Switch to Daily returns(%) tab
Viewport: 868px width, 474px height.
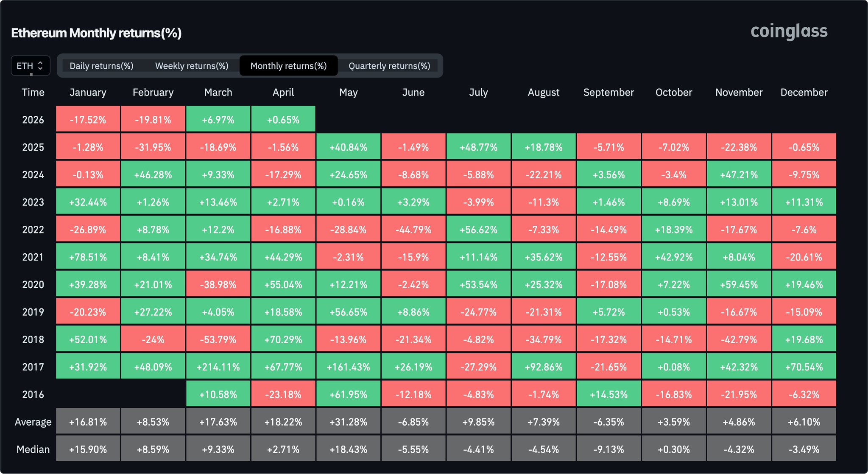[101, 66]
